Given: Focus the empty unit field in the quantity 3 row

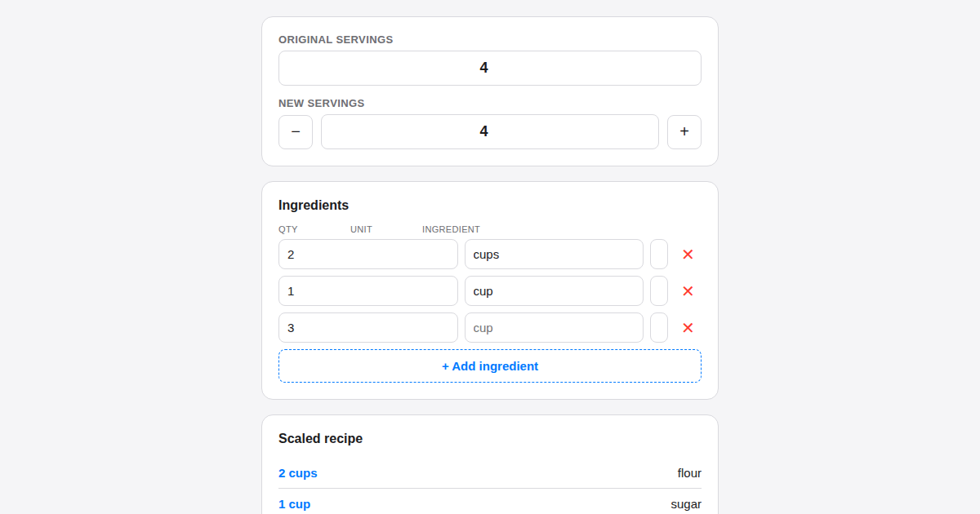Looking at the screenshot, I should [x=554, y=327].
